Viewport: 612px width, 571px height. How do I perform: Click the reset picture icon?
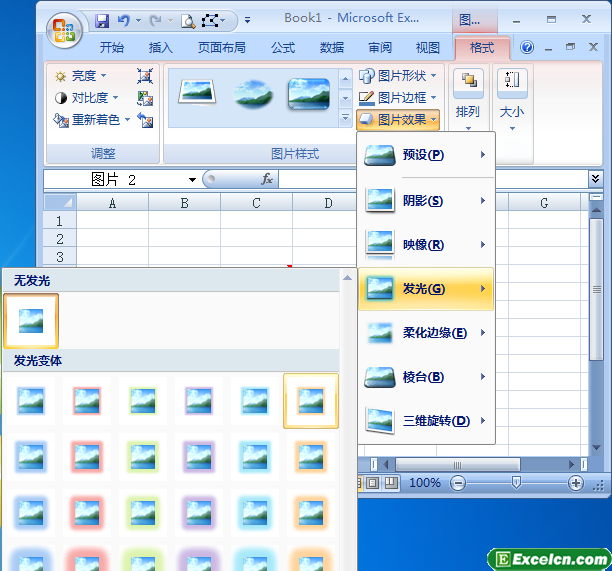tap(145, 120)
